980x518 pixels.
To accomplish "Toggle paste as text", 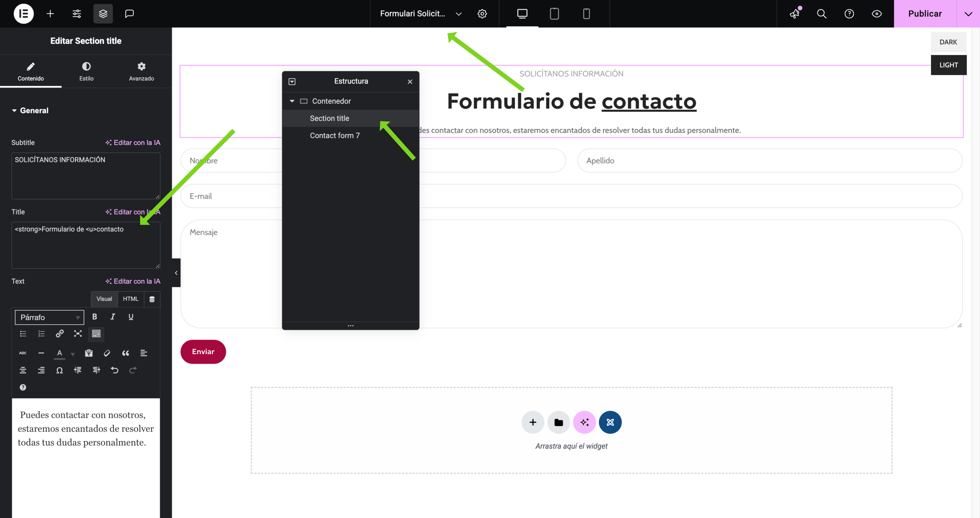I will (89, 353).
